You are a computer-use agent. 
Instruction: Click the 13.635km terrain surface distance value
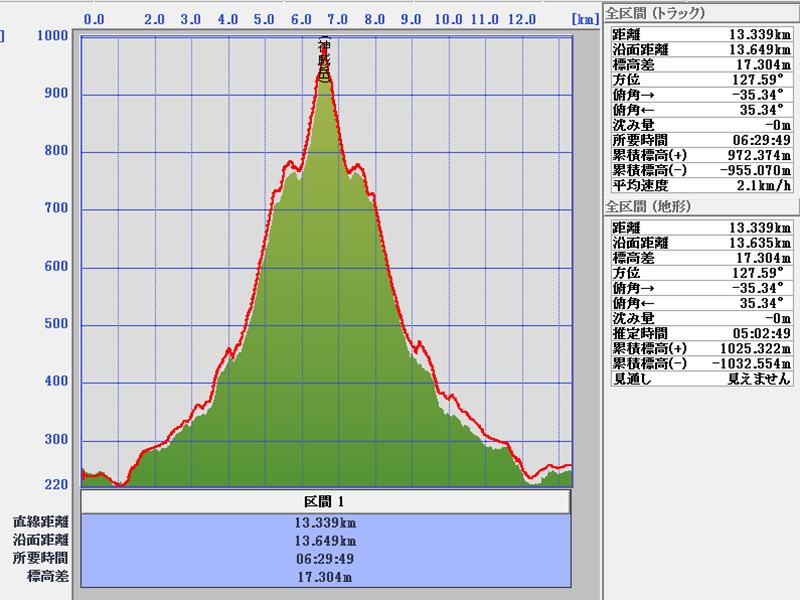click(760, 243)
